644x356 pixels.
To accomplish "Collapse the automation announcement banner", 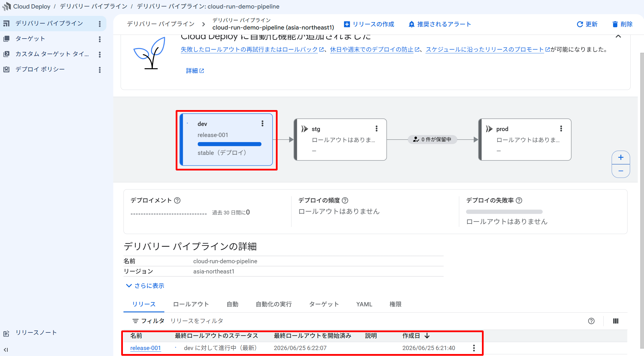I will 618,36.
